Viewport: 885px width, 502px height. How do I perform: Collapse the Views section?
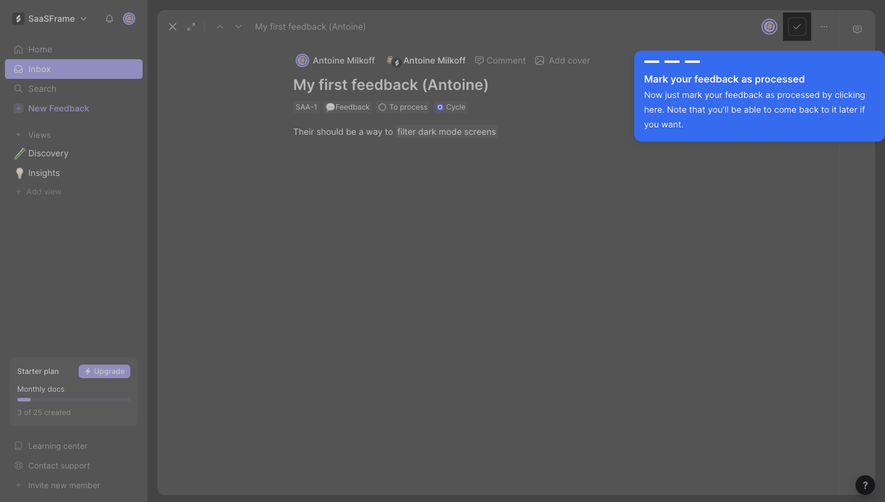pos(18,135)
